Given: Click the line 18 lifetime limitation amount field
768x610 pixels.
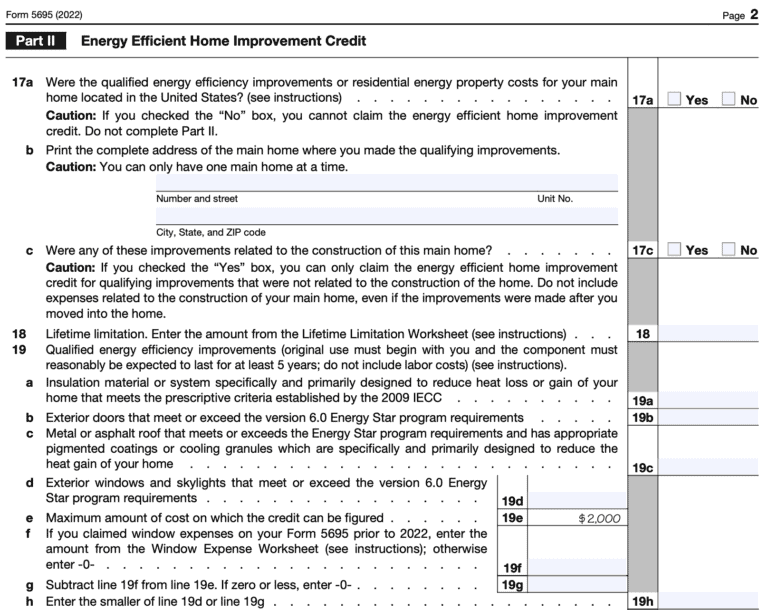Looking at the screenshot, I should tap(709, 333).
